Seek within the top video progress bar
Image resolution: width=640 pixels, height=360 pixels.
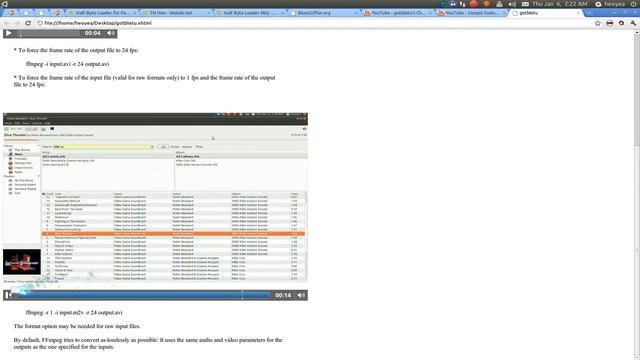point(49,33)
